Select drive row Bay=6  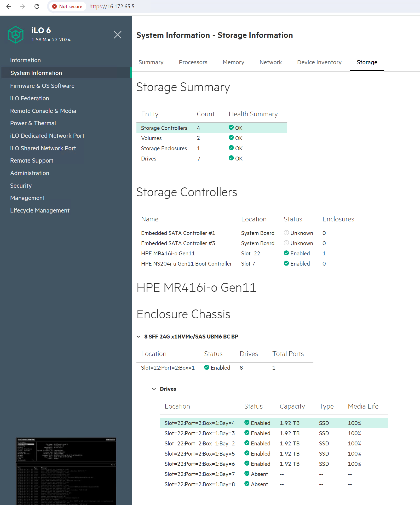(274, 464)
